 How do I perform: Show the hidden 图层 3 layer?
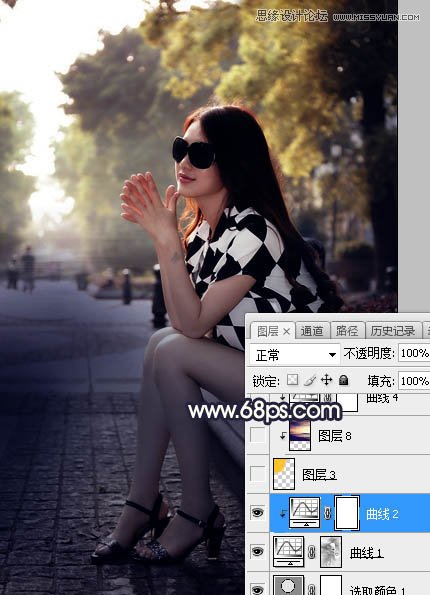pyautogui.click(x=257, y=474)
